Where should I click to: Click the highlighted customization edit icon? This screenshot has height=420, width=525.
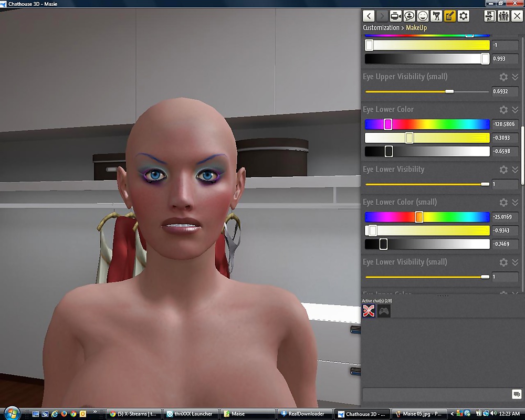coord(450,16)
